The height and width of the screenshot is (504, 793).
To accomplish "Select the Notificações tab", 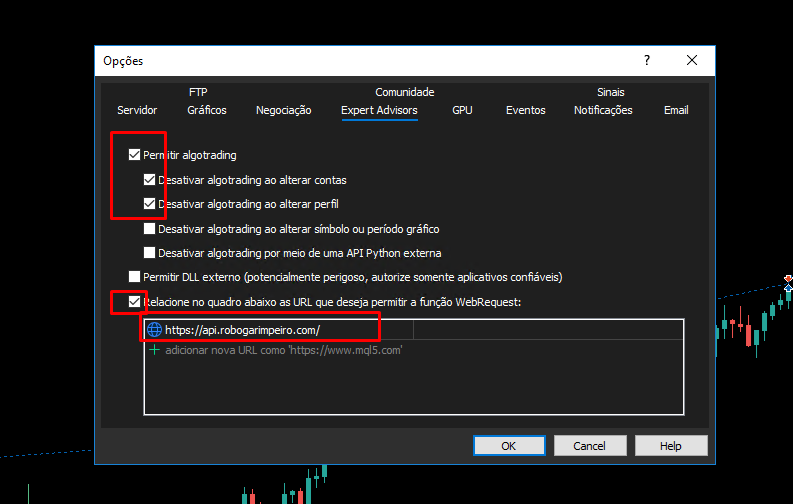I will click(603, 110).
